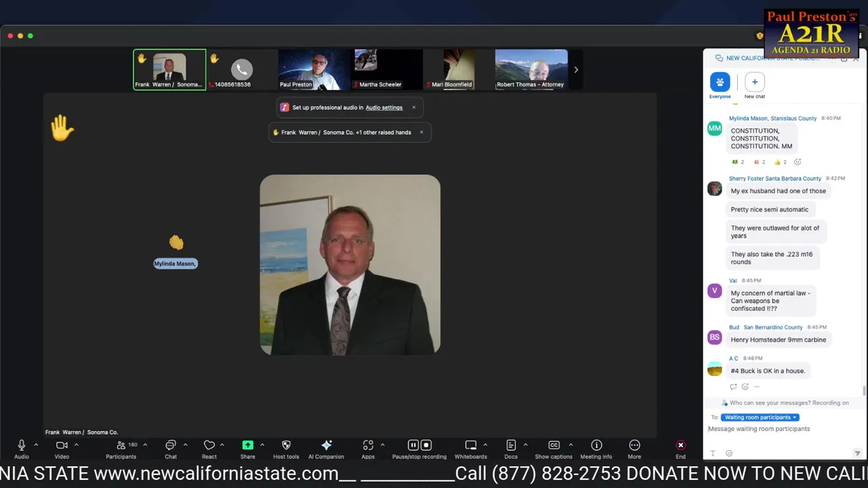This screenshot has width=868, height=488.
Task: Focus the message waiting room participants field
Action: click(x=783, y=429)
